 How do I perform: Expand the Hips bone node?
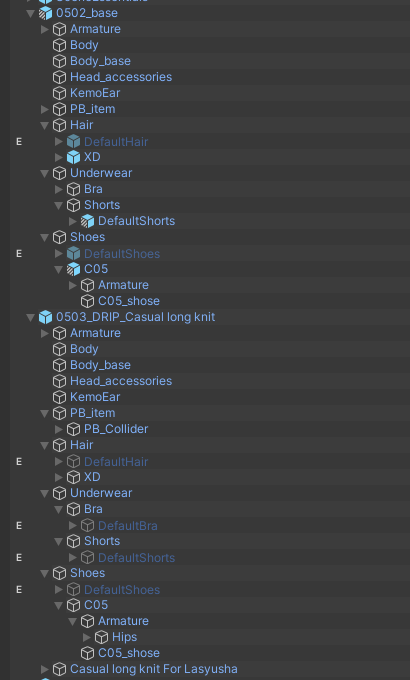click(x=86, y=637)
